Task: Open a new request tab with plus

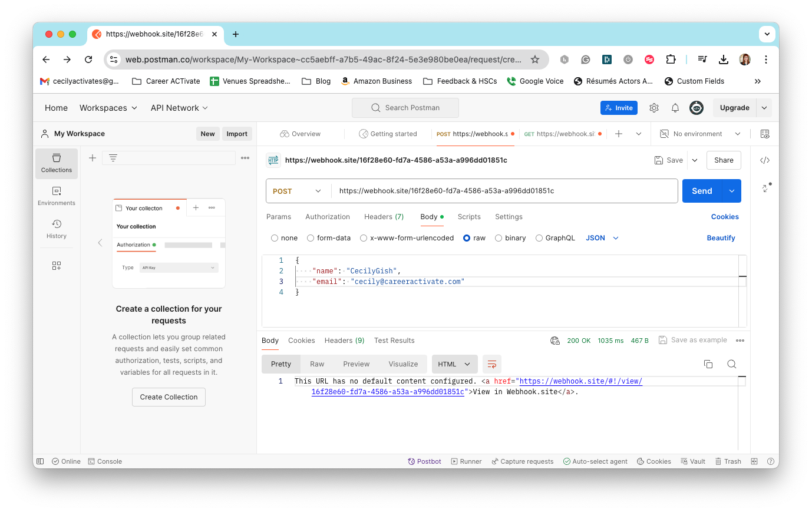Action: coord(619,134)
